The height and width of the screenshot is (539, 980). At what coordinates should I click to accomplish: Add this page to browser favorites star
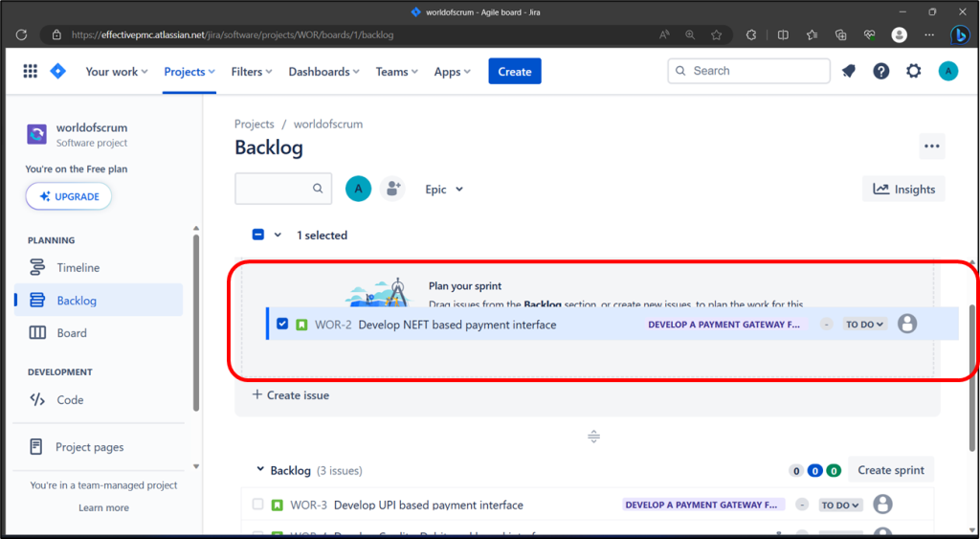[x=717, y=35]
